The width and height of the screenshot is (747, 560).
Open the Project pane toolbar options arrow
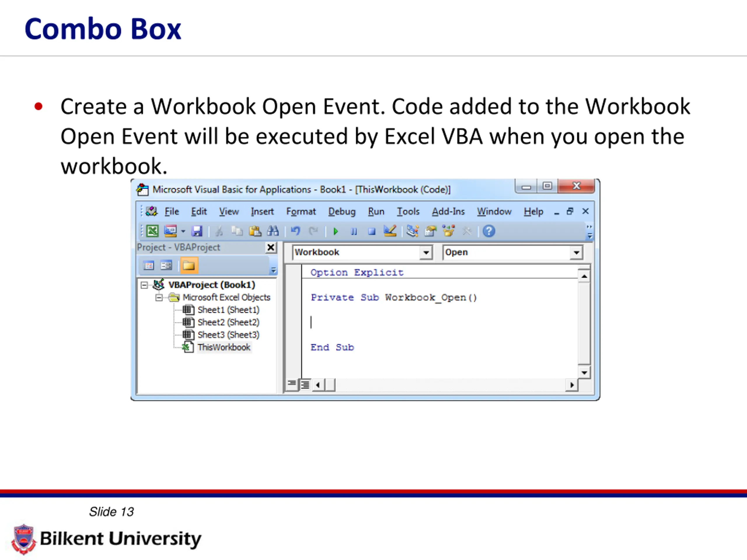[273, 270]
